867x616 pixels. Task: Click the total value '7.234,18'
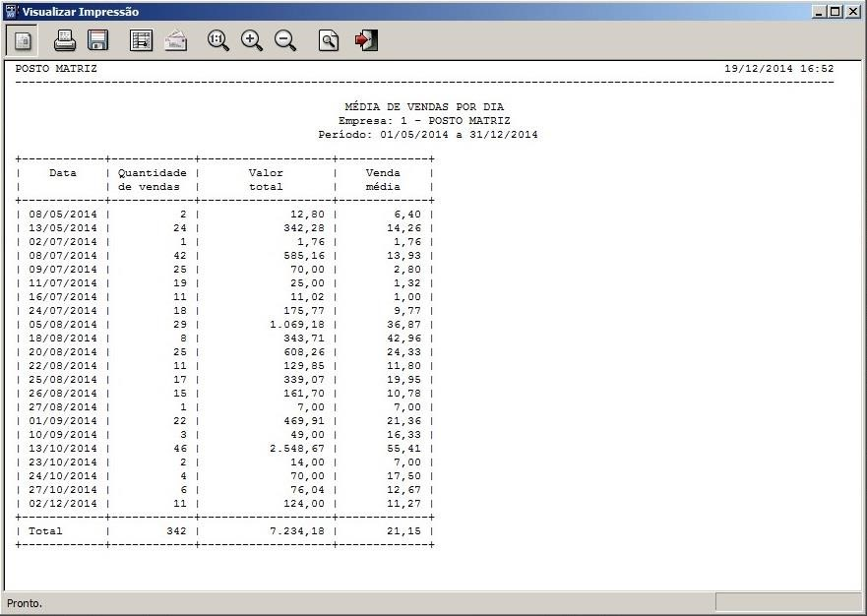tap(297, 530)
